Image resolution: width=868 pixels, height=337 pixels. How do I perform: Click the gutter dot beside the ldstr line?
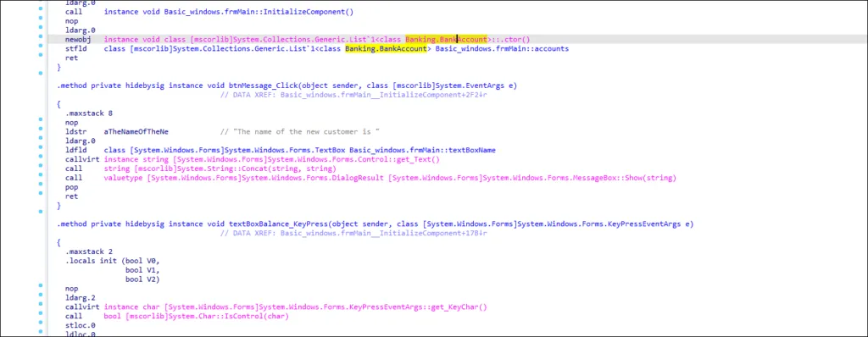click(41, 129)
